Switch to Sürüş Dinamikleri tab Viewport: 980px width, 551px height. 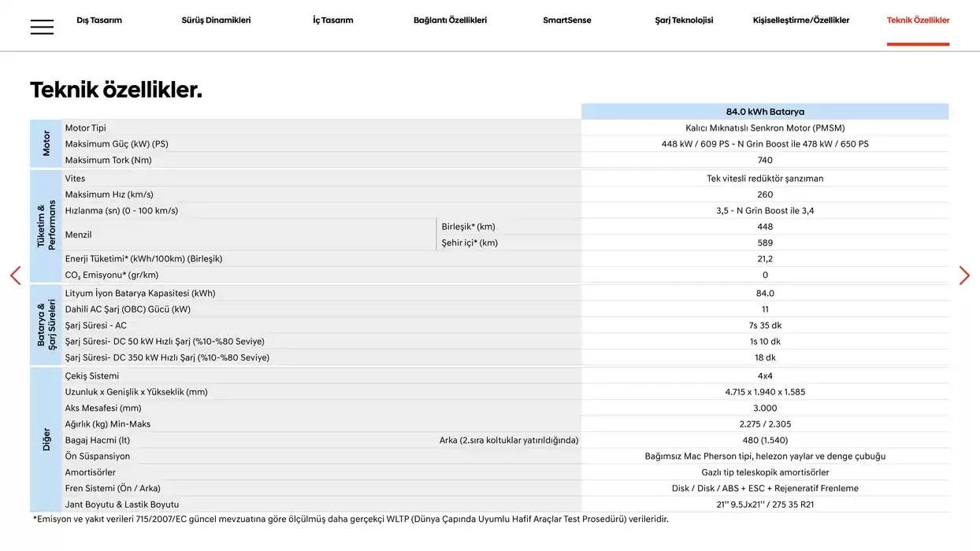tap(216, 20)
